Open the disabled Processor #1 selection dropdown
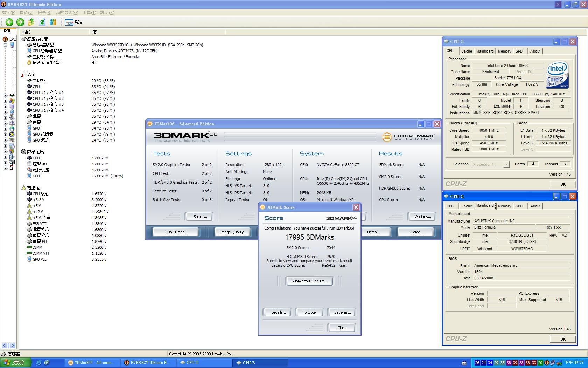Viewport: 588px width, 368px height. (x=506, y=164)
